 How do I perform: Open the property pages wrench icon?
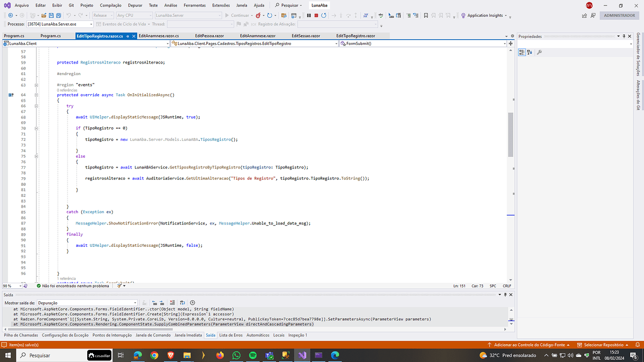[x=539, y=52]
